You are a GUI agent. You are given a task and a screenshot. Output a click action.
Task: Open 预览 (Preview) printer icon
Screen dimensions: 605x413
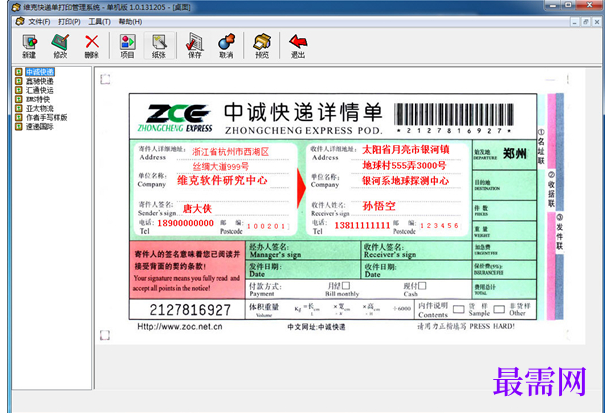[262, 46]
